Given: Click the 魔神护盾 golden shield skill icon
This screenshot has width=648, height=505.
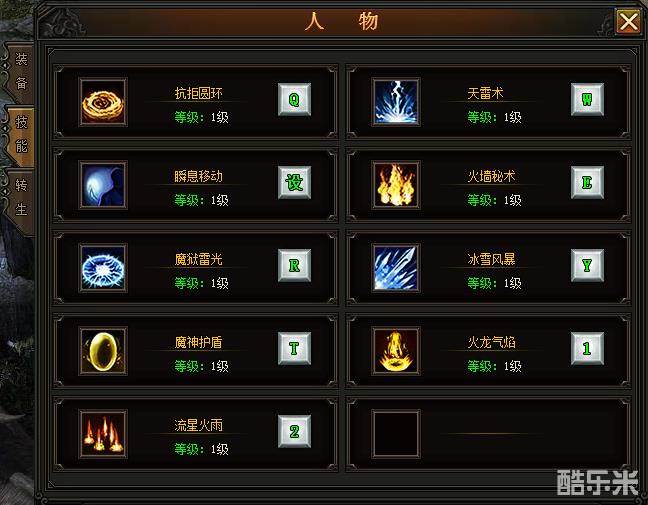Looking at the screenshot, I should [103, 351].
